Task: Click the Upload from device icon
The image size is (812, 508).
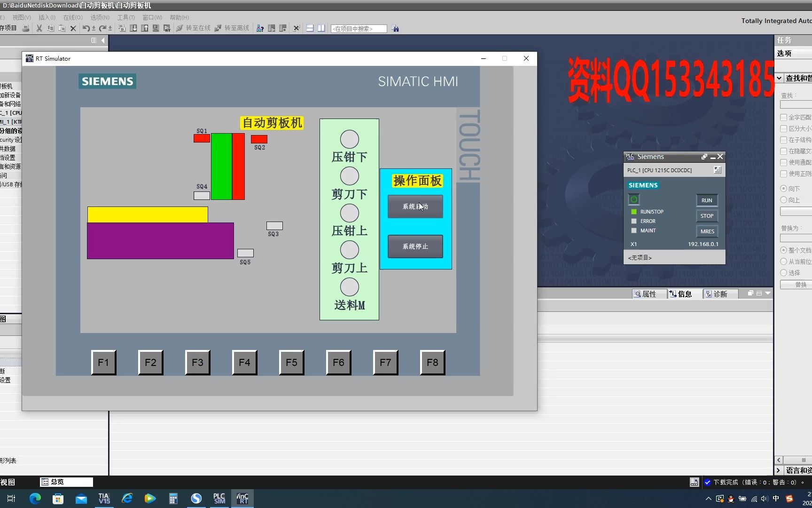Action: pyautogui.click(x=145, y=28)
